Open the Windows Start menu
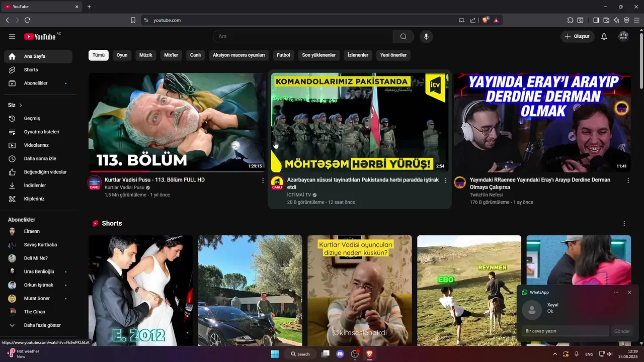Screen dimensions: 644x362 click(275, 354)
